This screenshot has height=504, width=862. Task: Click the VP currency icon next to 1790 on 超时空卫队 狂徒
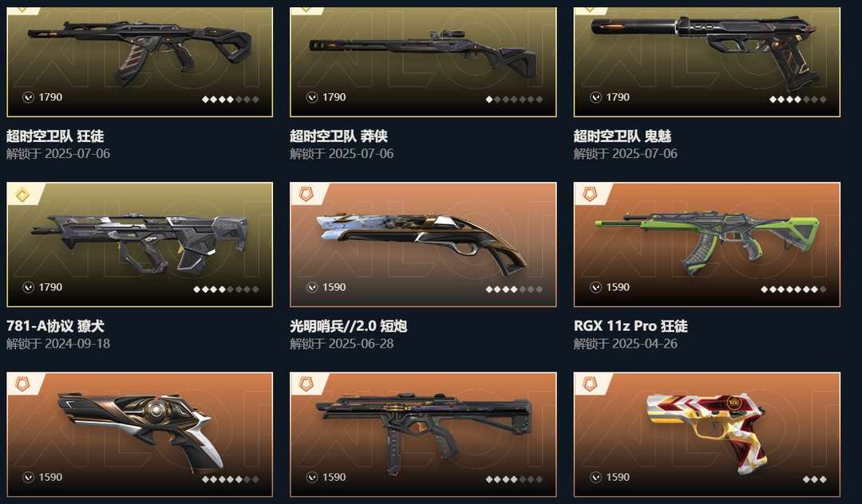click(x=28, y=97)
